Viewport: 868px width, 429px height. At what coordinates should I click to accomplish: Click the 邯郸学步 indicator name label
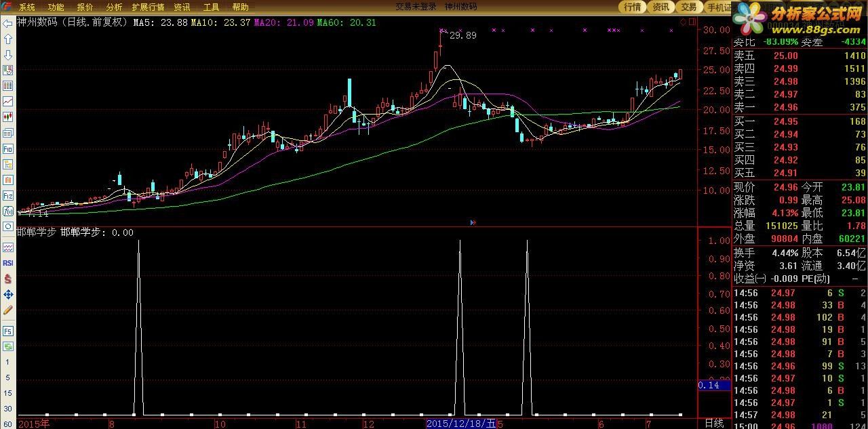coord(37,232)
